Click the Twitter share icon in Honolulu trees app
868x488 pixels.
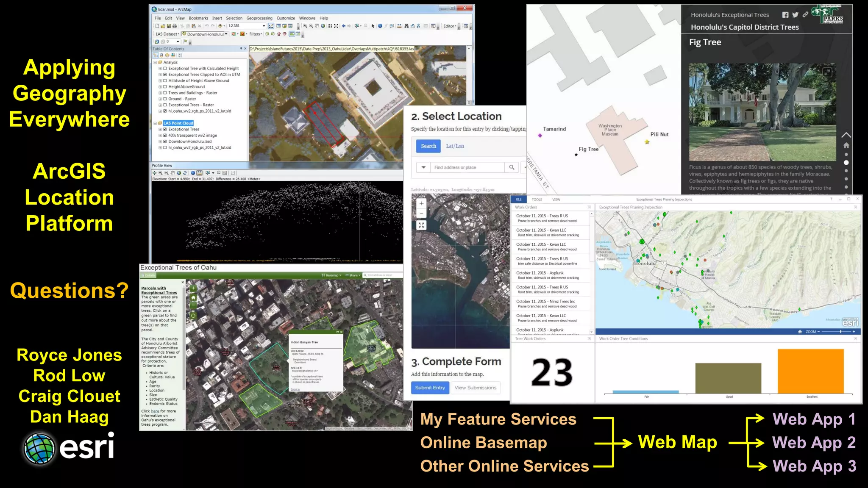(x=795, y=15)
